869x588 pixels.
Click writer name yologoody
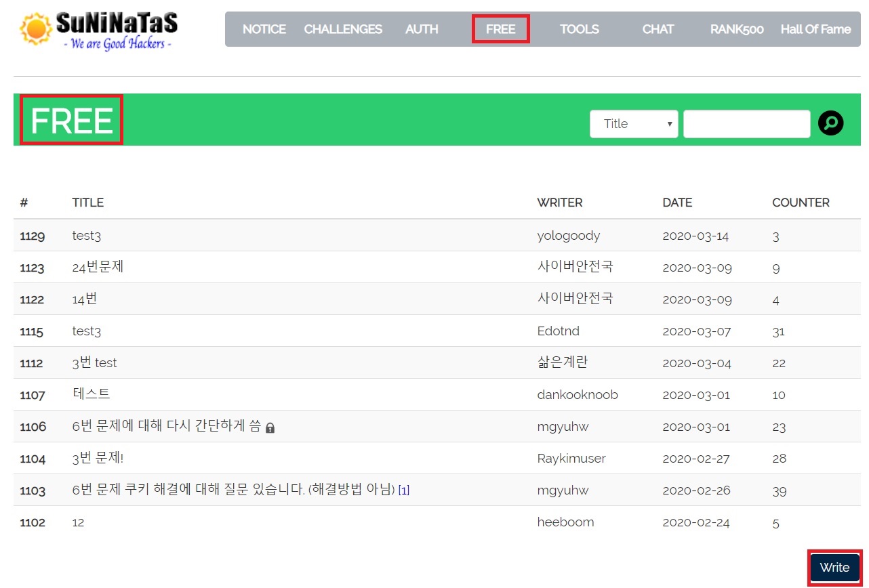pyautogui.click(x=569, y=236)
